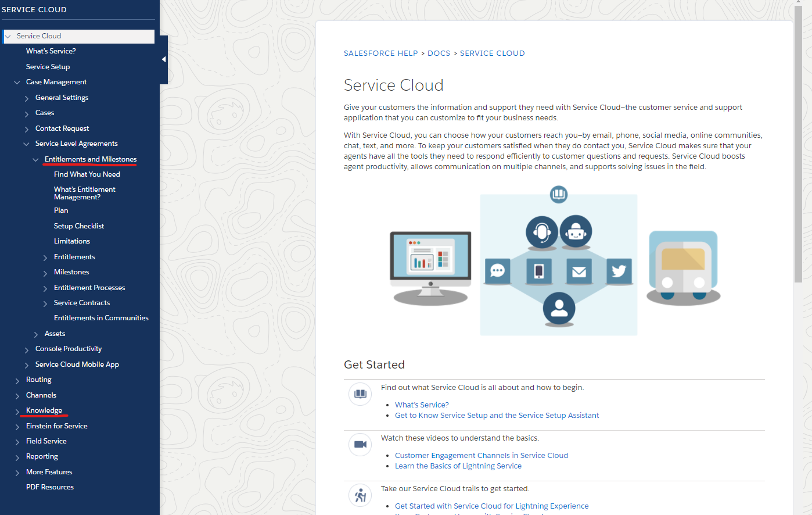Screen dimensions: 812x515
Task: Expand the Console Productivity chevron
Action: tap(27, 349)
